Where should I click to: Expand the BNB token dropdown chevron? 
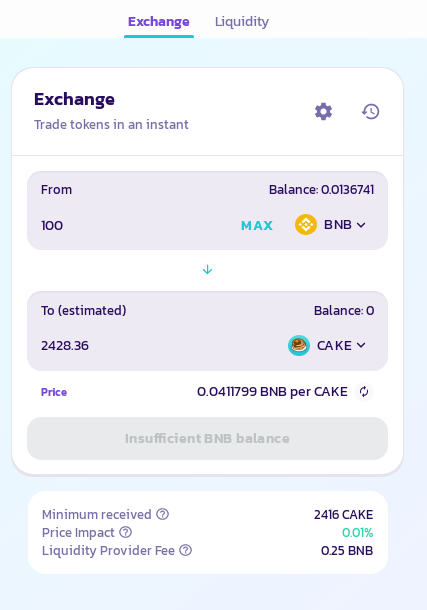[x=361, y=225]
